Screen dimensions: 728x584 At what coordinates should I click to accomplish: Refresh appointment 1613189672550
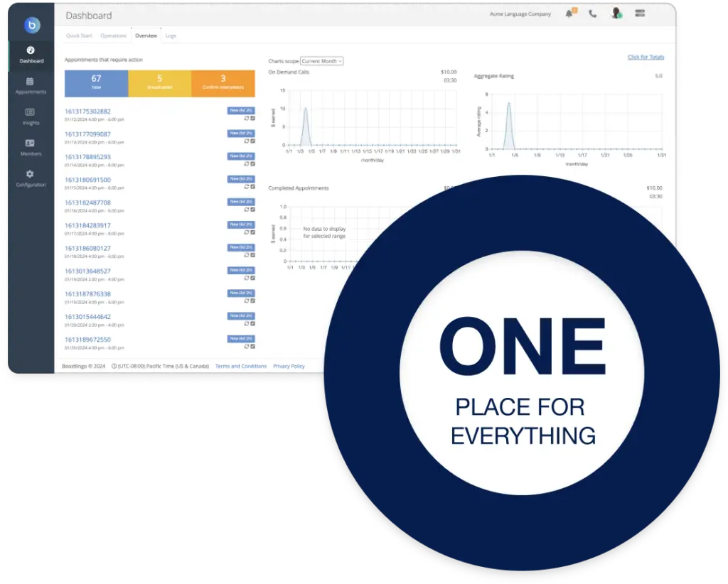click(x=247, y=347)
